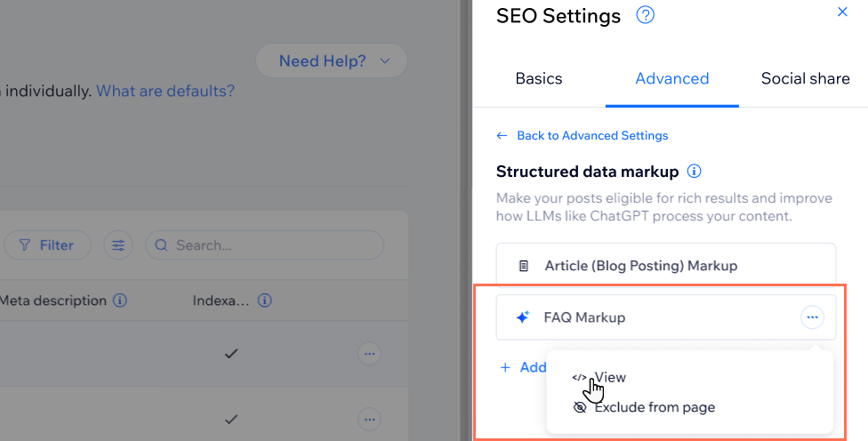Click into the Search field
The height and width of the screenshot is (441, 868).
(267, 245)
